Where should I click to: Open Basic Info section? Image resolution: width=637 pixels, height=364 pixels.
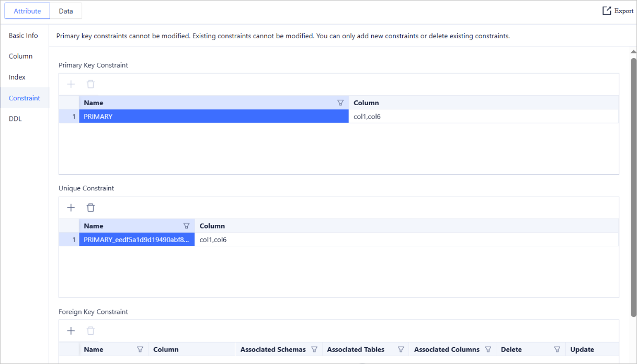click(x=25, y=36)
